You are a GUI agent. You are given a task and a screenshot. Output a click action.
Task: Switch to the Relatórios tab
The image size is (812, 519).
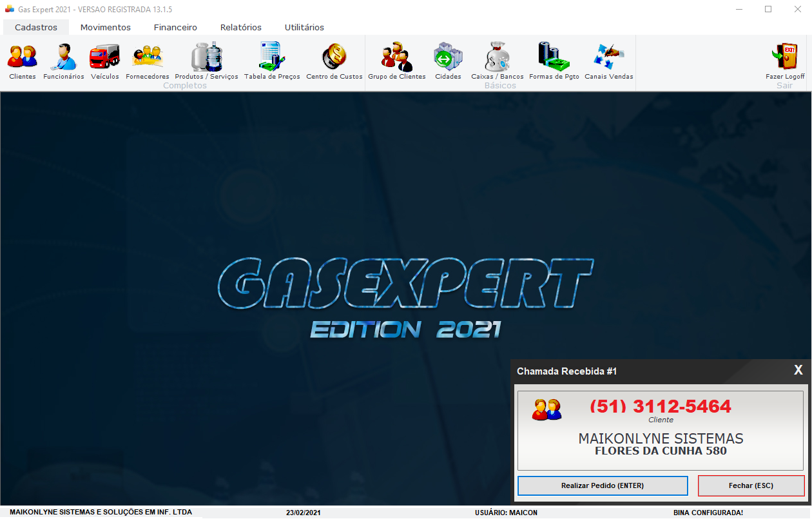(241, 27)
